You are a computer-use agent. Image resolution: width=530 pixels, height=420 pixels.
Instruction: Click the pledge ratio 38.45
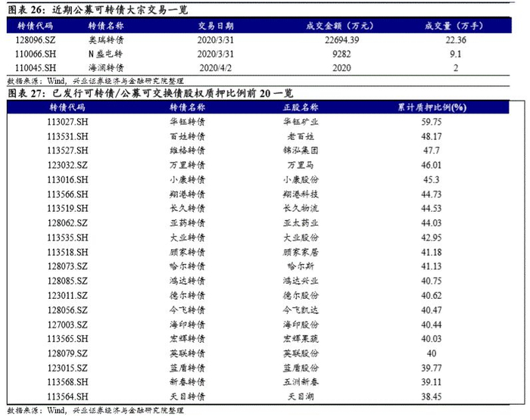(x=432, y=397)
